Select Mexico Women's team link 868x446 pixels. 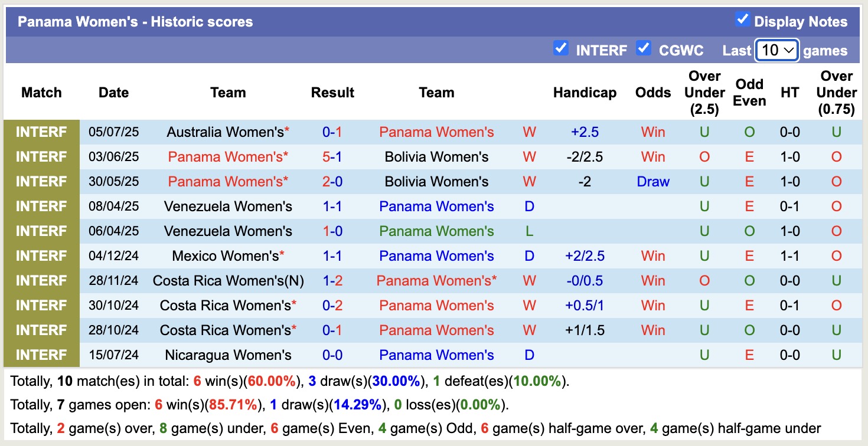[x=225, y=256]
